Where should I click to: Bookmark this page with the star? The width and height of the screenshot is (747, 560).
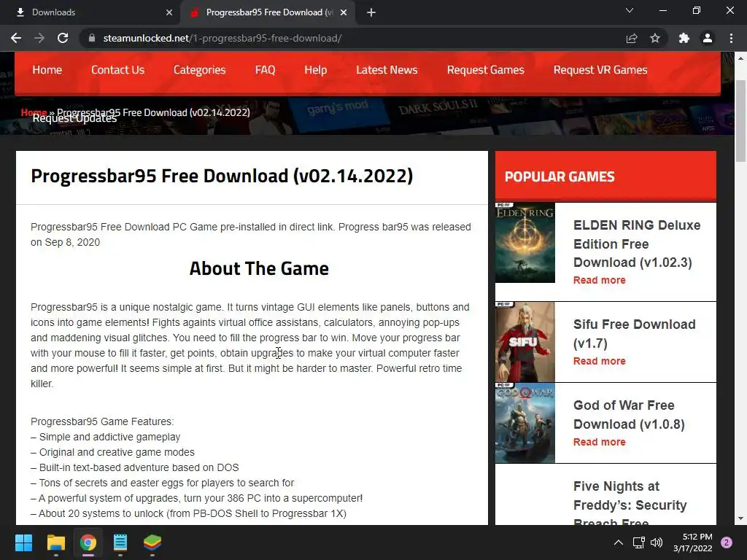[x=655, y=38]
